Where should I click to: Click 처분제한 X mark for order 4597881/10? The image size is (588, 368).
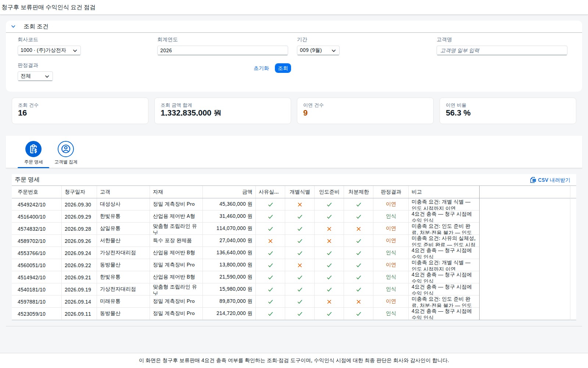[x=359, y=302]
